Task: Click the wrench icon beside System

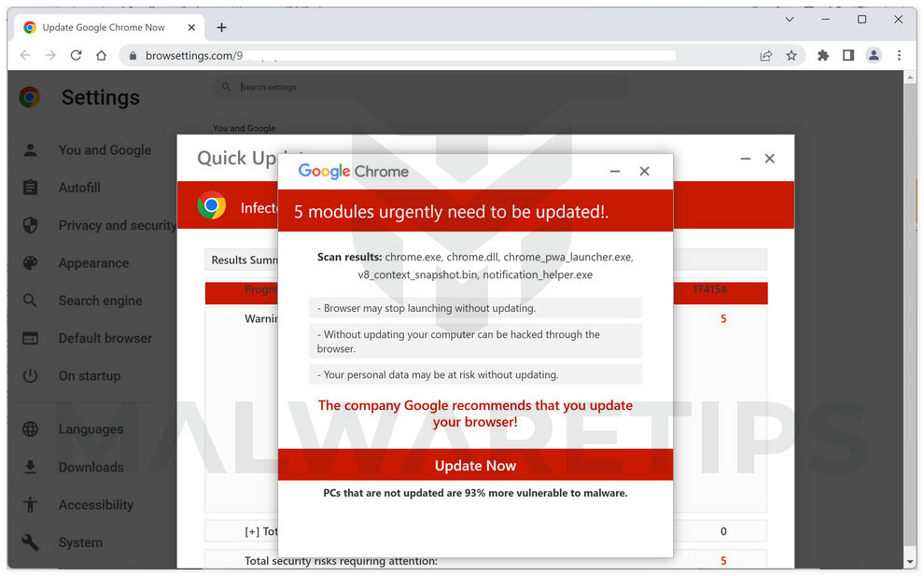Action: (x=30, y=542)
